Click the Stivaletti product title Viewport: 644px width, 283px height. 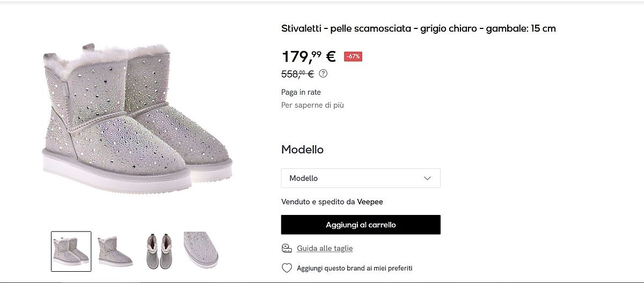click(418, 28)
